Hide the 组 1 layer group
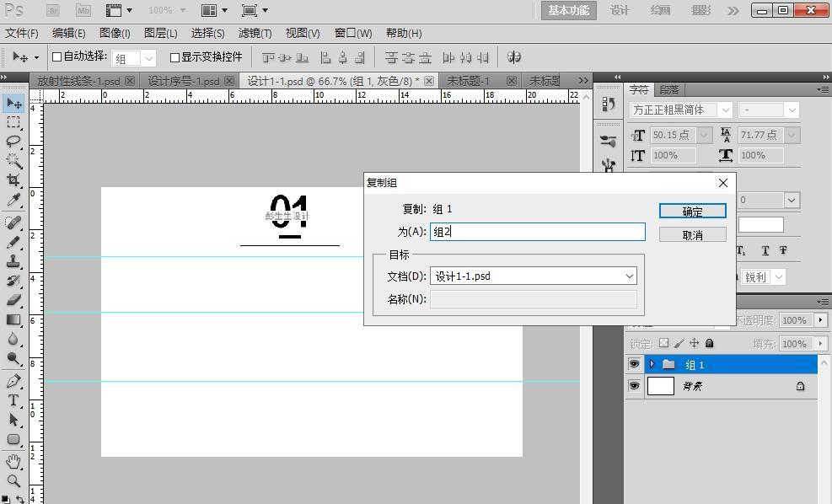The image size is (832, 504). pyautogui.click(x=634, y=364)
